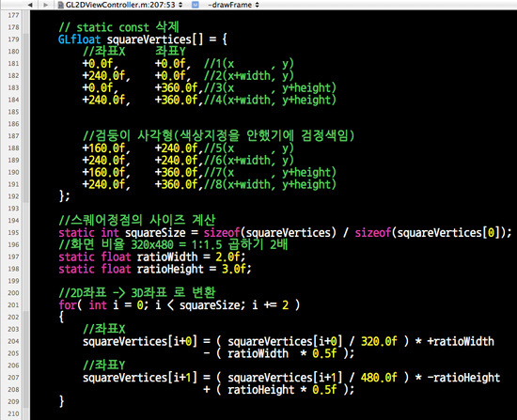Click the 'for' keyword on line 201
Viewport: 517px width, 420px height.
pyautogui.click(x=68, y=305)
